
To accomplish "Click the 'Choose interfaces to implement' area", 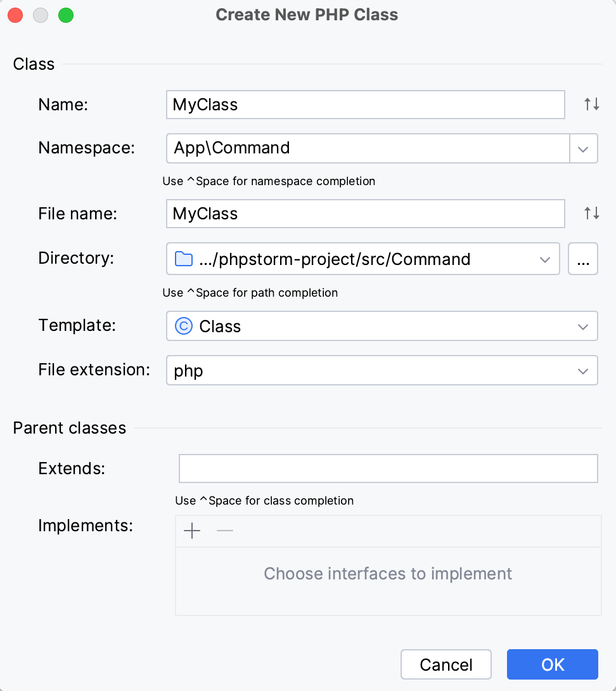I will click(388, 574).
